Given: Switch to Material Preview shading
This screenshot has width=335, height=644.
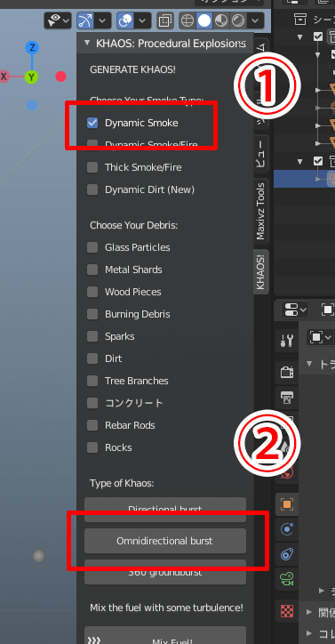Looking at the screenshot, I should click(221, 20).
